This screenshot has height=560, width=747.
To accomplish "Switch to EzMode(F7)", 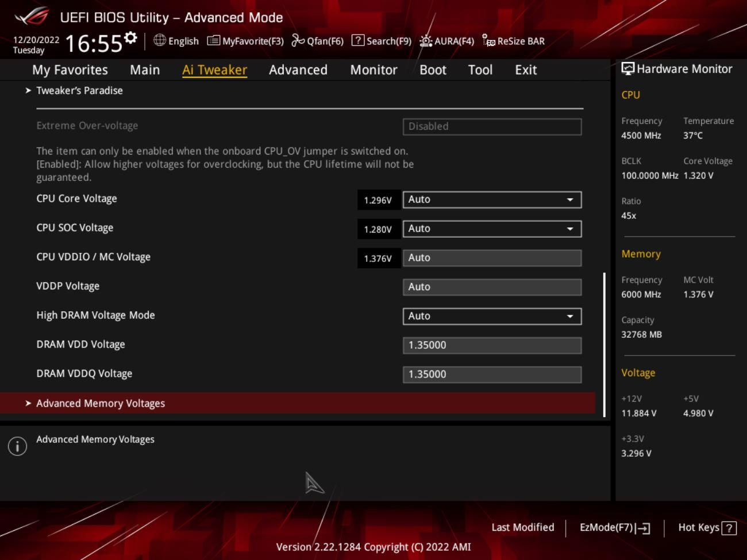I will (615, 528).
